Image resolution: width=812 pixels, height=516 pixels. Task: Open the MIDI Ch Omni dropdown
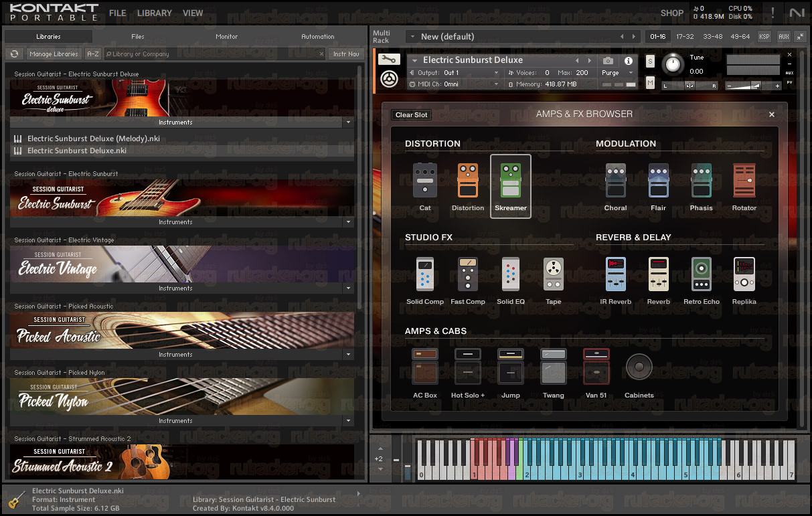pyautogui.click(x=455, y=84)
